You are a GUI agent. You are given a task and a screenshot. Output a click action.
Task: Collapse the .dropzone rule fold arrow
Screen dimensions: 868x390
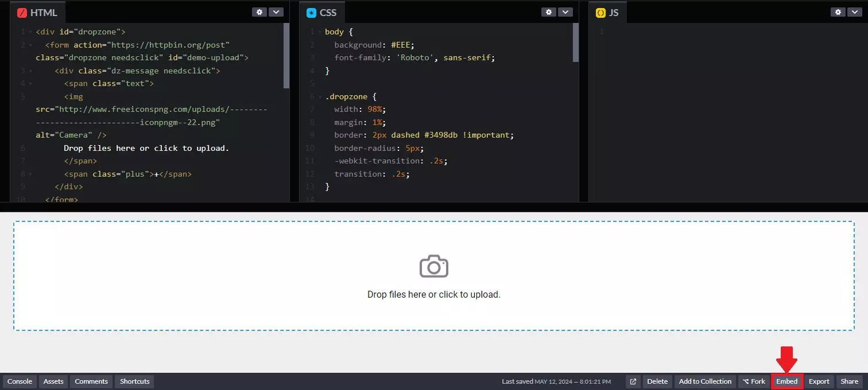click(320, 96)
